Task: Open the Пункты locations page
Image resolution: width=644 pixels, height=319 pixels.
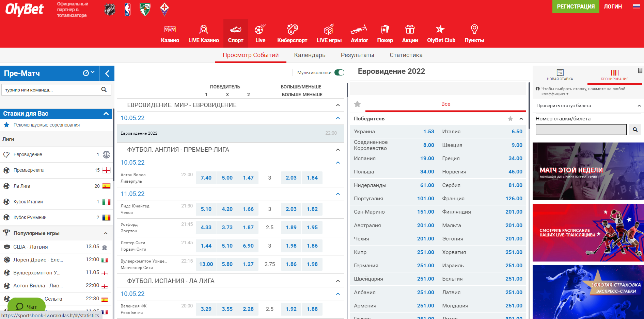Action: point(474,34)
